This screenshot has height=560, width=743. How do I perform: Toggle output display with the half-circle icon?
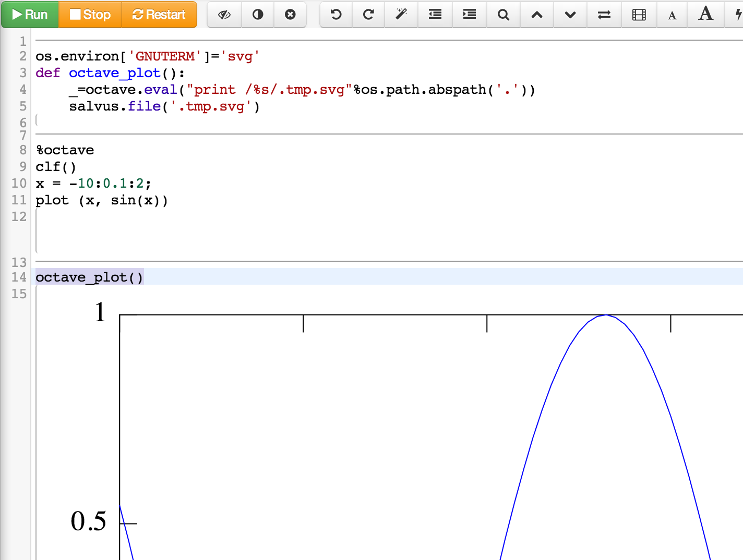pyautogui.click(x=258, y=15)
